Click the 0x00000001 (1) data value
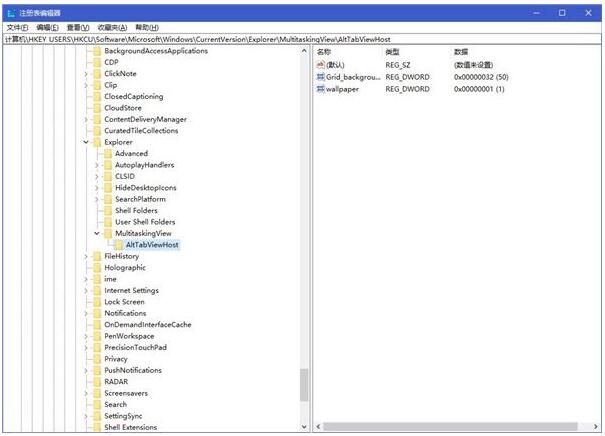The image size is (605, 436). click(479, 89)
